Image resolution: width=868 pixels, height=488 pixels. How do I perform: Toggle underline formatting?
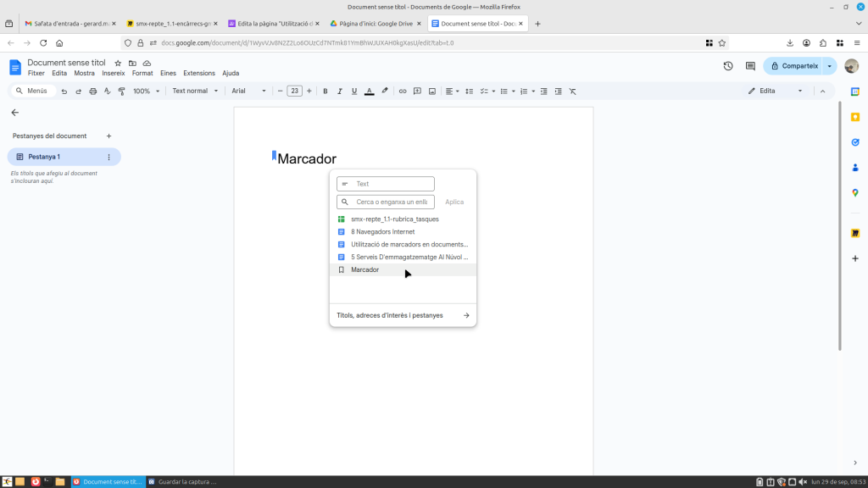tap(354, 91)
